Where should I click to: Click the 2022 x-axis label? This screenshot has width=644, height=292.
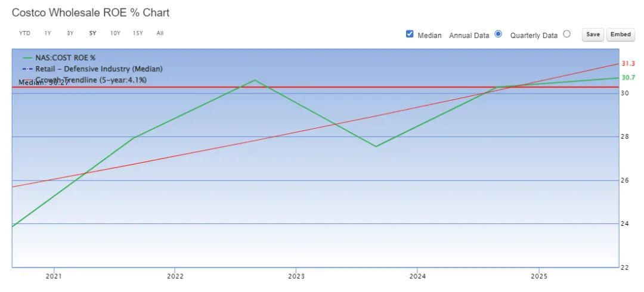click(175, 276)
